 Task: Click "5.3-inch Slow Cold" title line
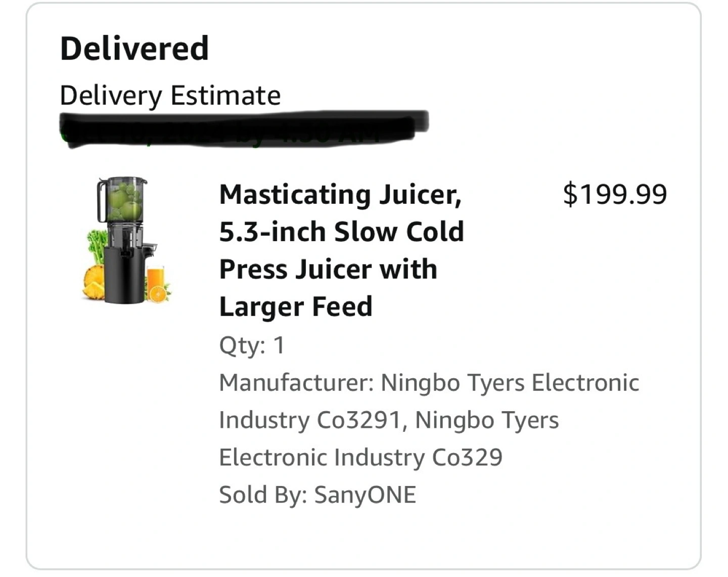[x=341, y=232]
